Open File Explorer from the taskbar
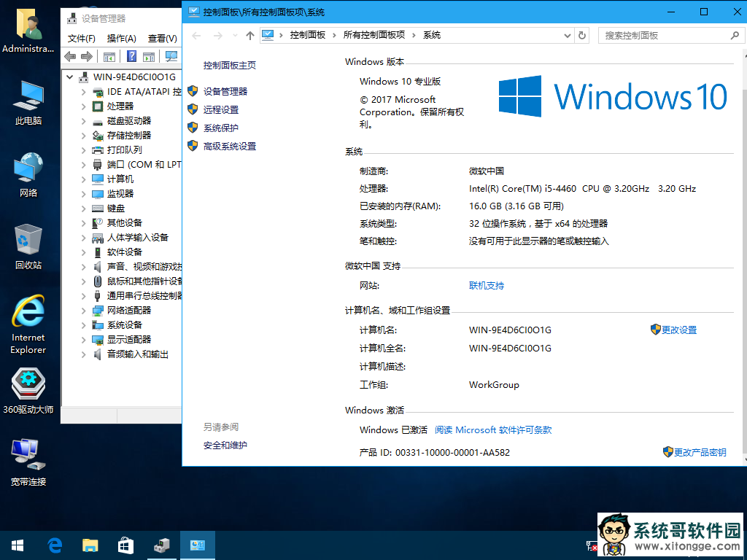Screen dimensions: 747x560 tap(90, 545)
